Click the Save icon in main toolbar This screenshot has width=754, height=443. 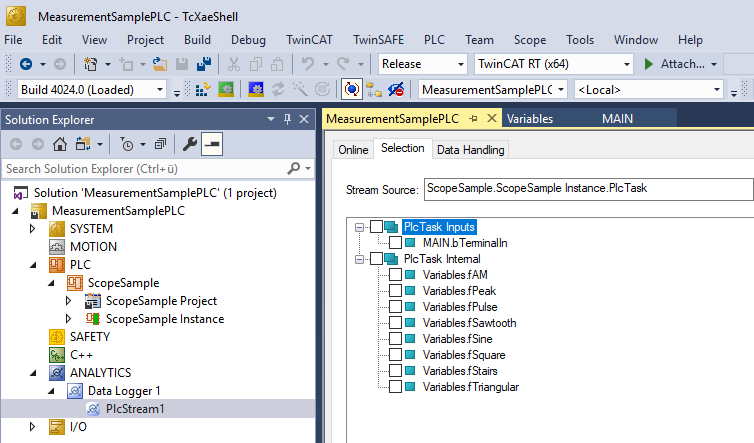[x=182, y=64]
